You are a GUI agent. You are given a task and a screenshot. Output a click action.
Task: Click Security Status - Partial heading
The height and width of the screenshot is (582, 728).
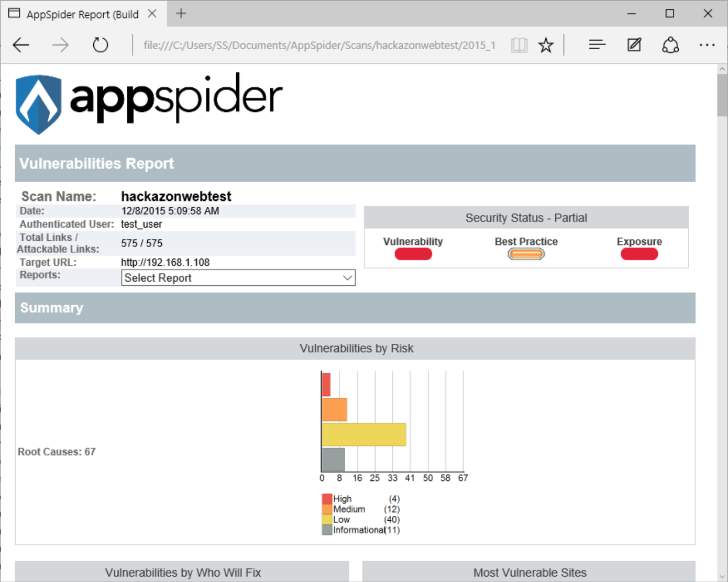pyautogui.click(x=526, y=218)
